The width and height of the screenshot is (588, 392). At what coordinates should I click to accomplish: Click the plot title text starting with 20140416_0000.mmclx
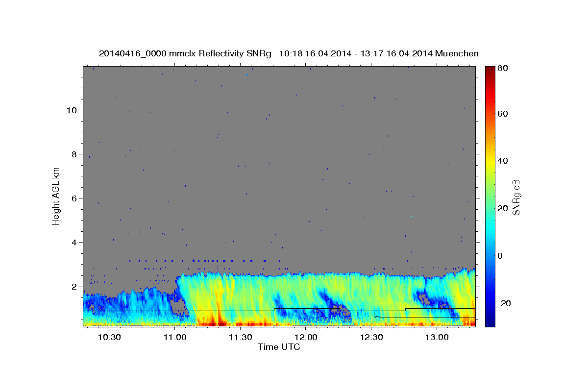(x=289, y=53)
